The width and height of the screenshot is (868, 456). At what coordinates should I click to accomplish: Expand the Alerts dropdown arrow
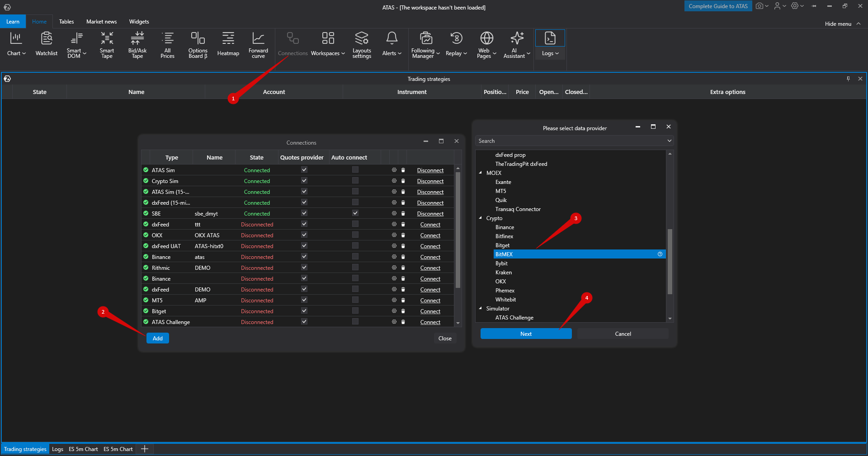coord(400,53)
